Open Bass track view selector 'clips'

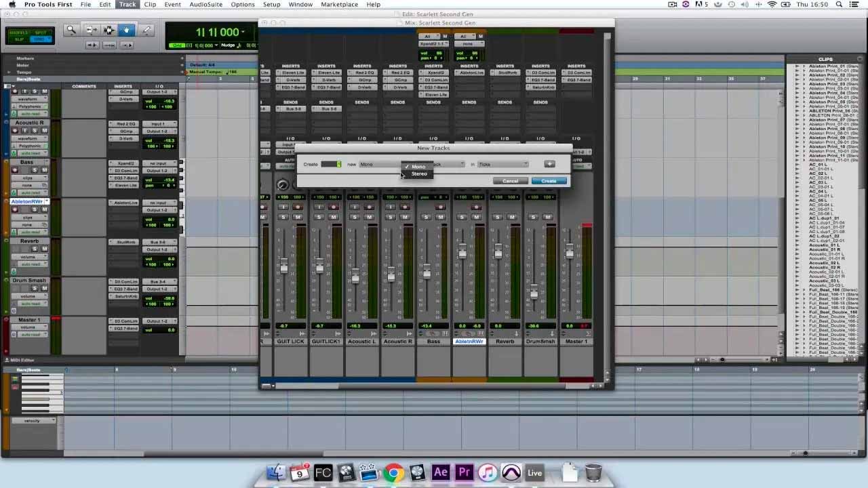click(x=30, y=178)
